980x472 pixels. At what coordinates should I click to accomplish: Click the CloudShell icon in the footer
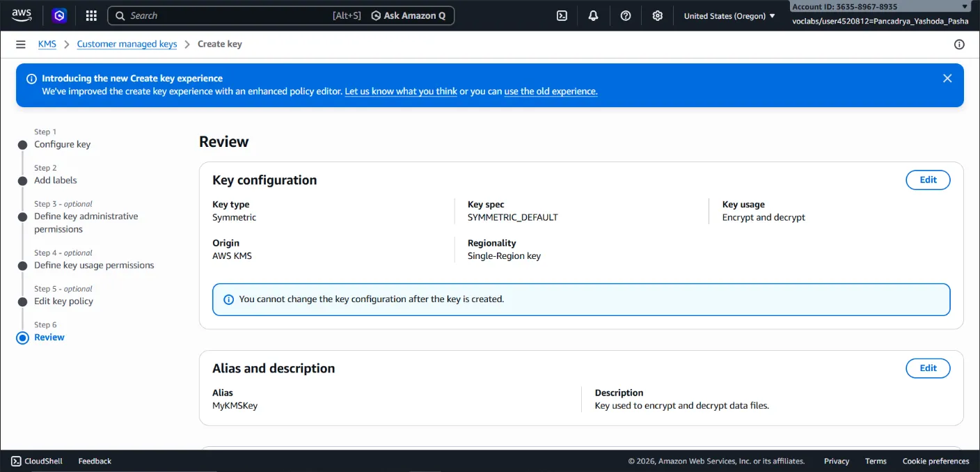point(16,461)
